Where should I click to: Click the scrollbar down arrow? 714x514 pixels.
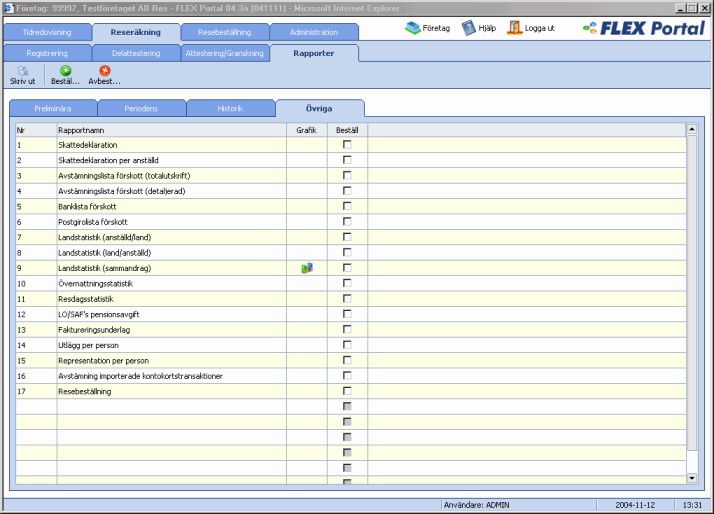[x=691, y=478]
